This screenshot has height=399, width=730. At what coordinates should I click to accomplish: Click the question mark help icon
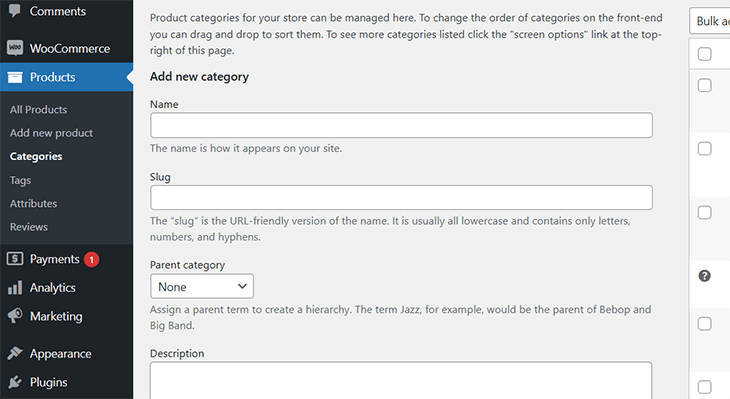704,276
